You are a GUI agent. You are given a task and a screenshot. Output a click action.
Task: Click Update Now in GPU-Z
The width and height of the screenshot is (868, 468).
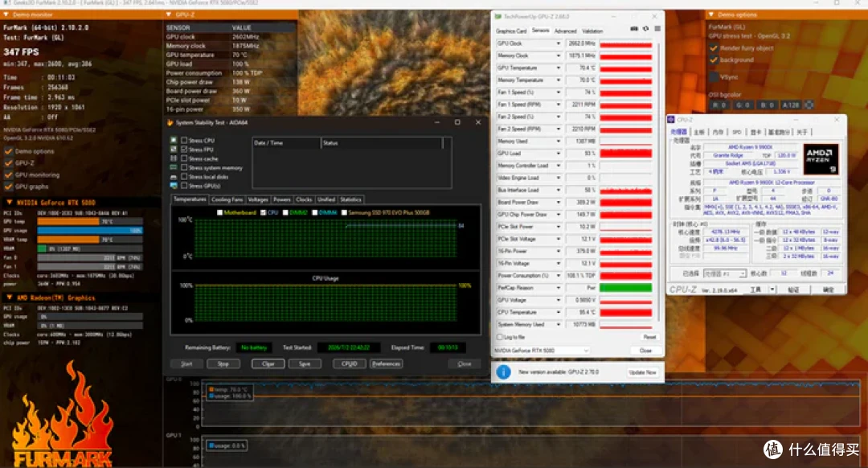(x=642, y=373)
